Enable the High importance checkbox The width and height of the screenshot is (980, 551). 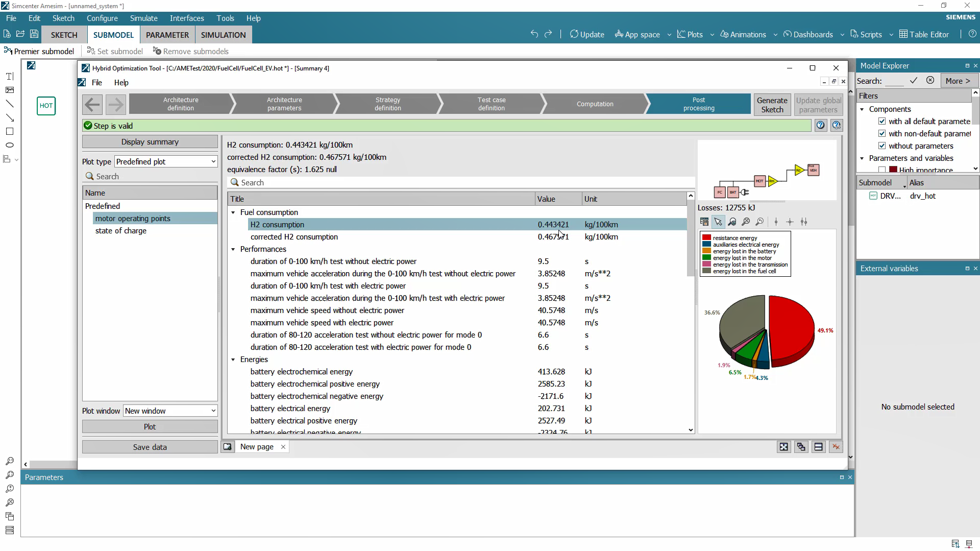(883, 169)
